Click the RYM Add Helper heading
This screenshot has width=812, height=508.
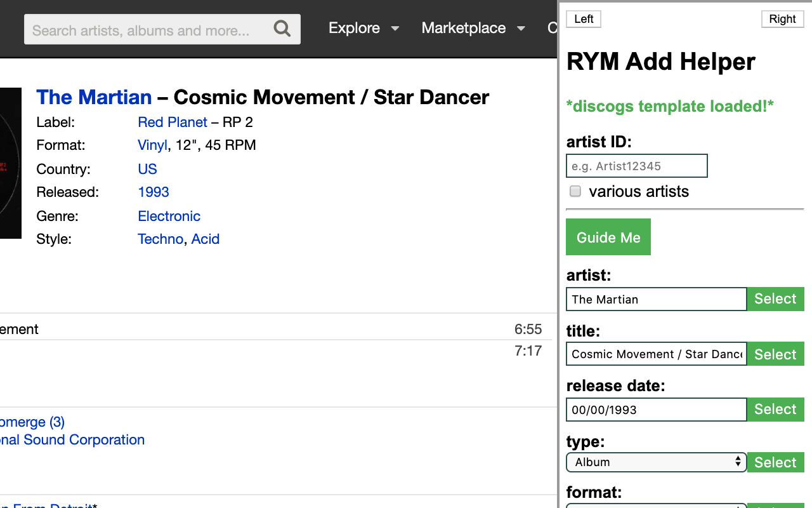[x=660, y=62]
